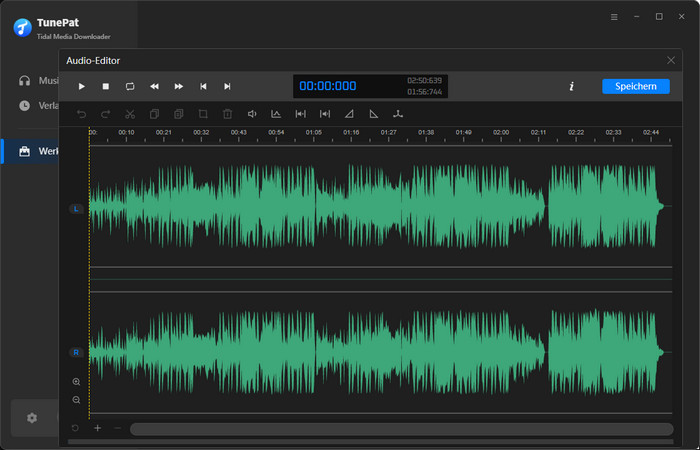Click the 02:00 mark on the time ruler
The image size is (700, 450).
501,133
